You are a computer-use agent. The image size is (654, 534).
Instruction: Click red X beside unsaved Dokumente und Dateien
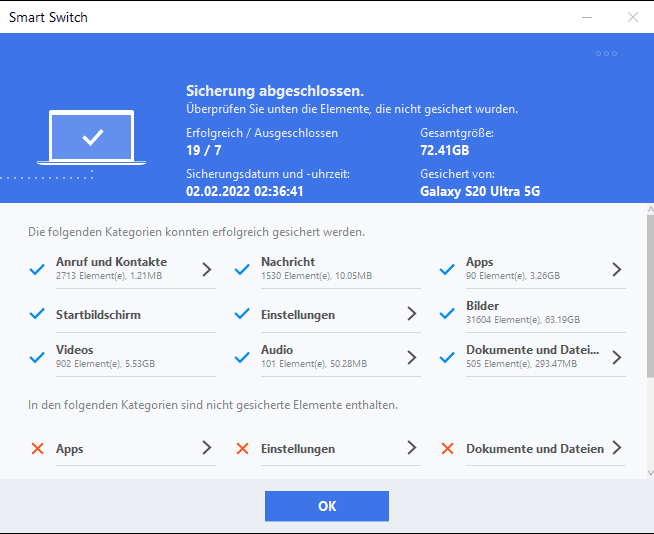coord(447,449)
